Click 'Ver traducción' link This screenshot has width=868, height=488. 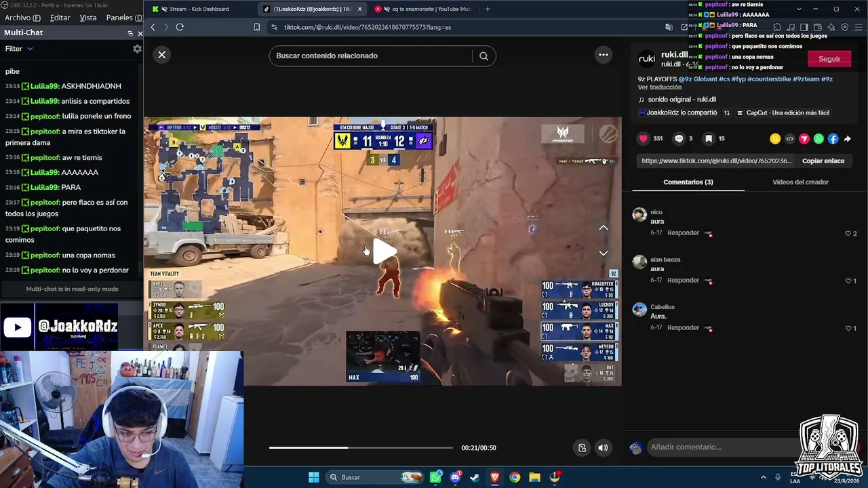coord(660,87)
